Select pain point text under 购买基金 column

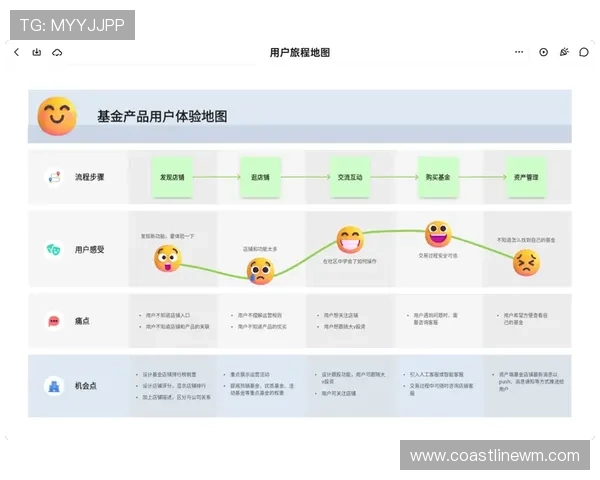[435, 319]
